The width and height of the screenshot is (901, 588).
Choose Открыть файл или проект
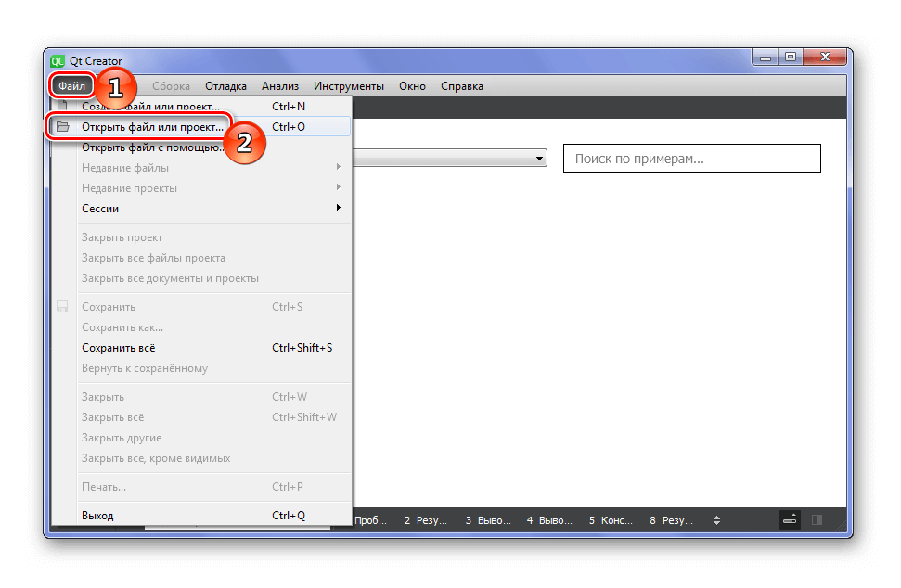tap(201, 127)
